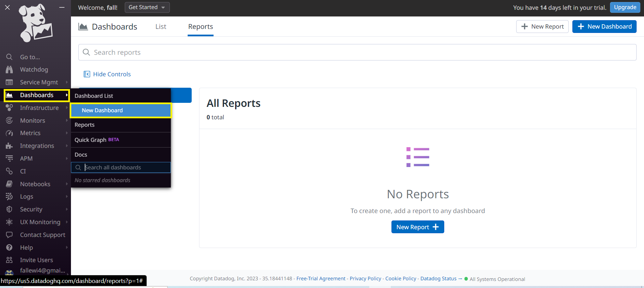Expand the Notebooks submenu arrow
The image size is (644, 288).
click(67, 184)
